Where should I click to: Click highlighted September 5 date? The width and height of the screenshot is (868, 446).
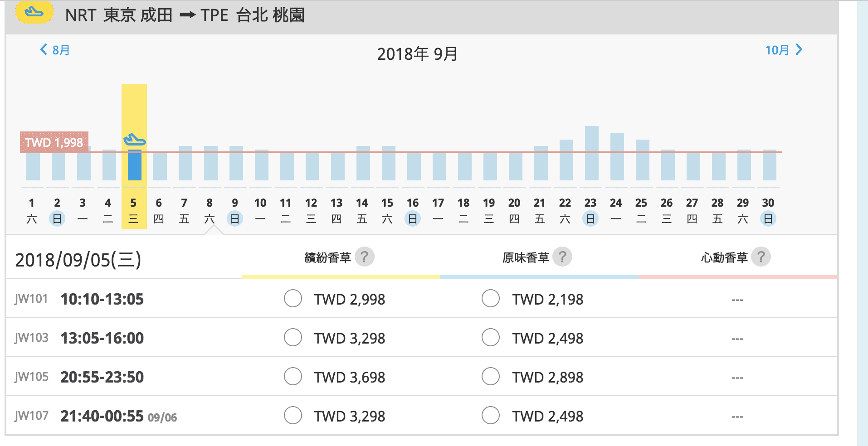coord(133,211)
